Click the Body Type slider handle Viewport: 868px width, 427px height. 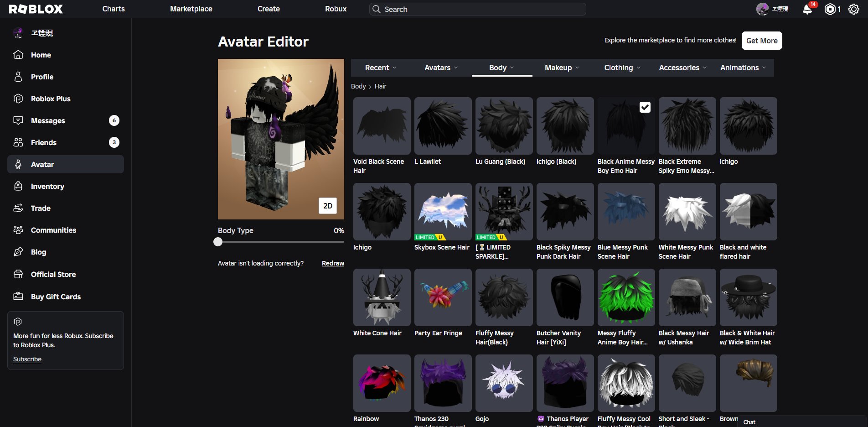pos(218,242)
